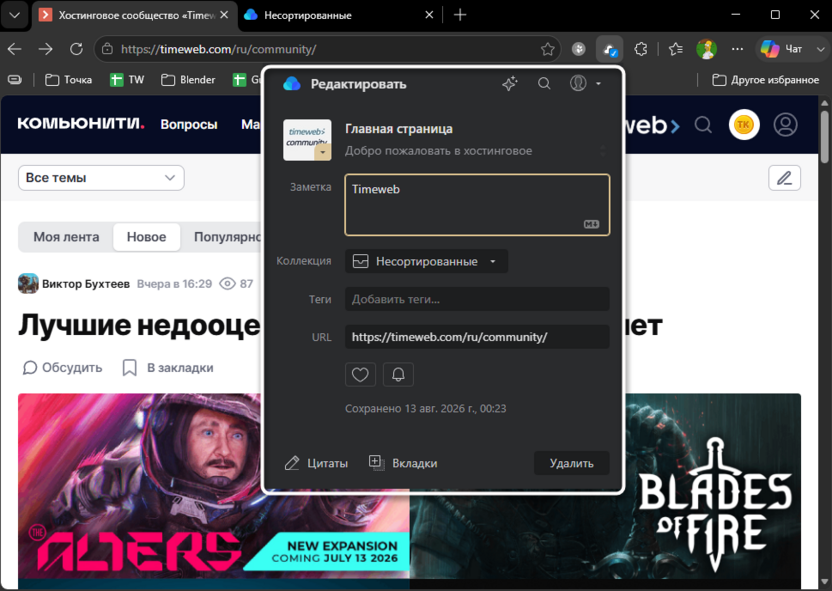This screenshot has width=832, height=591.
Task: Click the Обсудить link
Action: point(62,368)
